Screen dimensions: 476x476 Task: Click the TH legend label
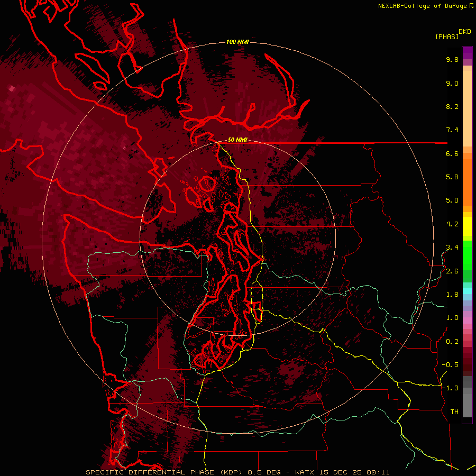click(x=454, y=412)
